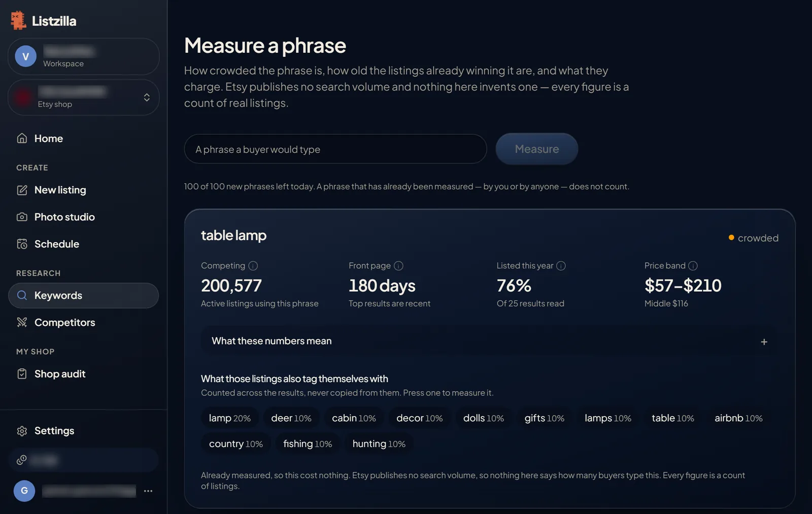The image size is (812, 514).
Task: Choose the dolls tag chip
Action: 484,418
